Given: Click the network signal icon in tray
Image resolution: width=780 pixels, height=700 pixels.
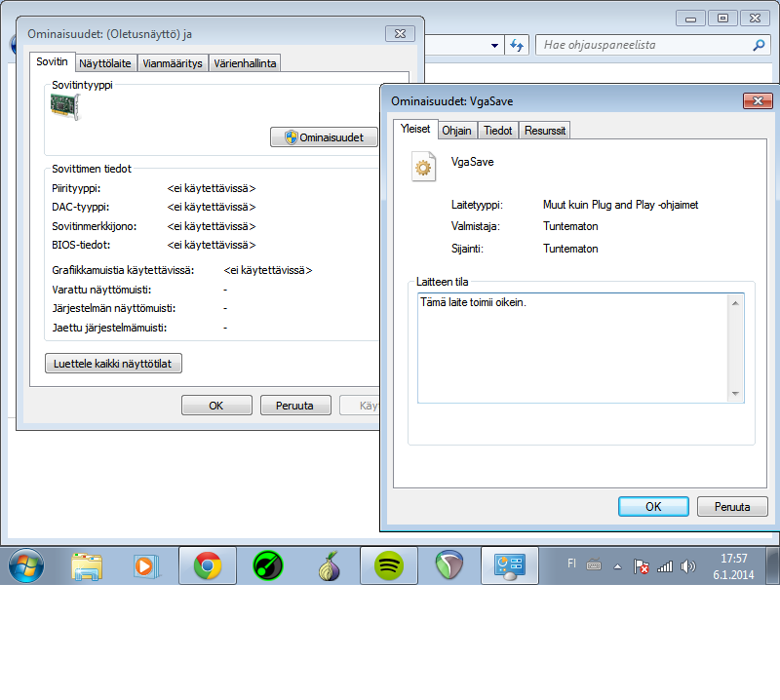Looking at the screenshot, I should pyautogui.click(x=665, y=566).
